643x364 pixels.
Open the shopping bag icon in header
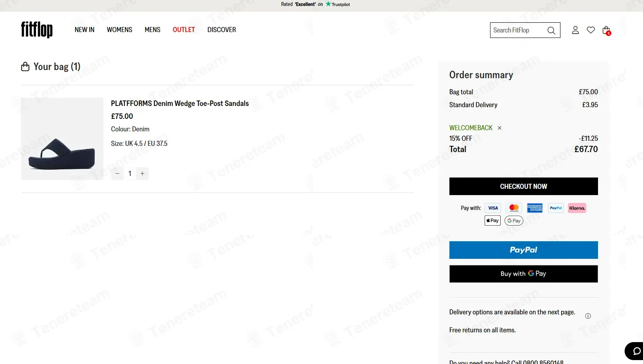[607, 30]
